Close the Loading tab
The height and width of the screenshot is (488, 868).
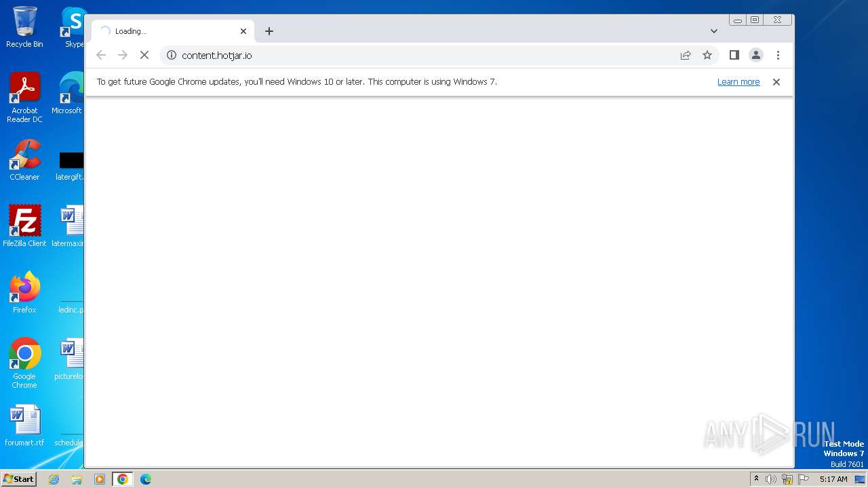point(243,31)
